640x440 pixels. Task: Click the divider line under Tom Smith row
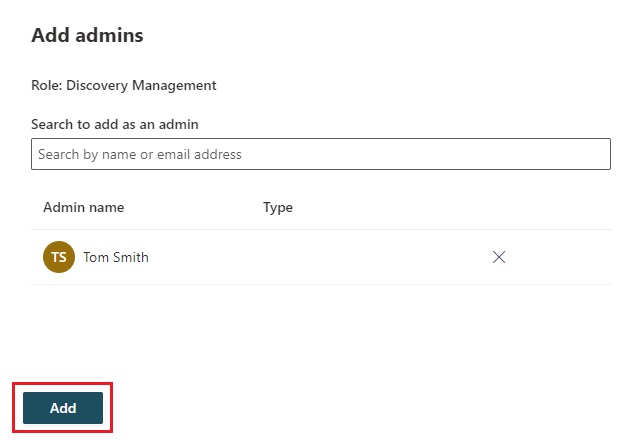(320, 284)
